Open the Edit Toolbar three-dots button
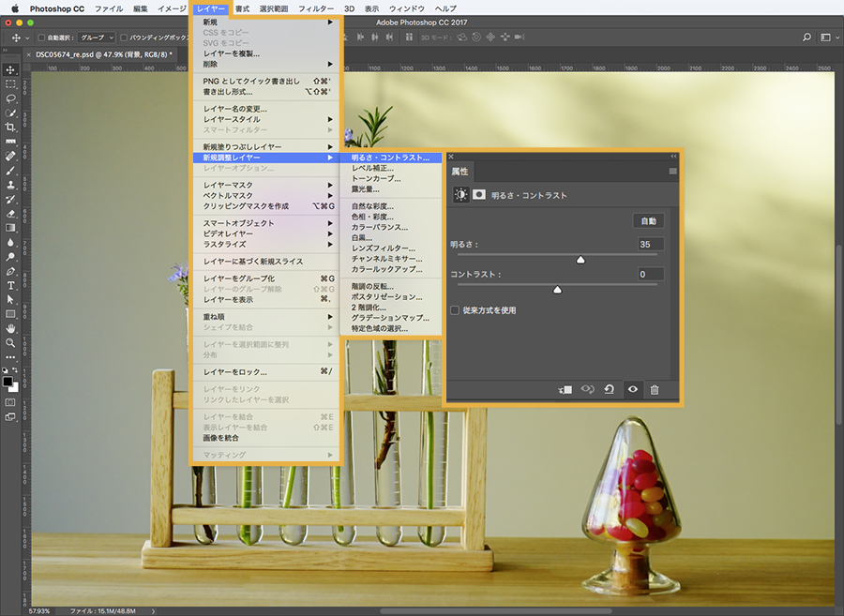 (x=10, y=356)
